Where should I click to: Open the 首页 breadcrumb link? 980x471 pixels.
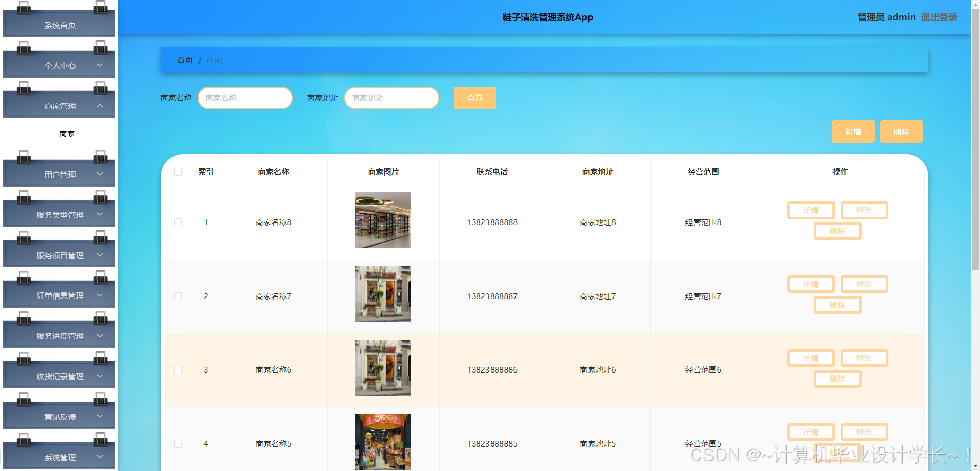tap(184, 60)
